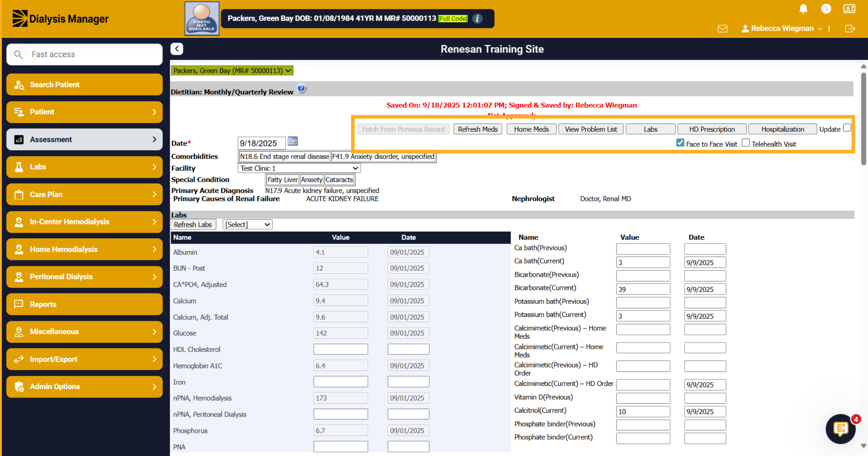The image size is (868, 456).
Task: Expand Home Hemodialysis menu
Action: point(84,249)
